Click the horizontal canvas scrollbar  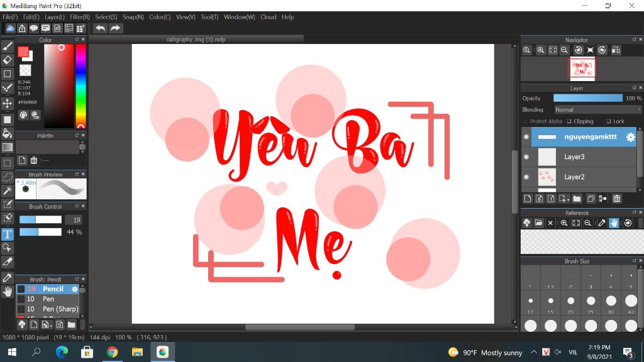pos(300,327)
